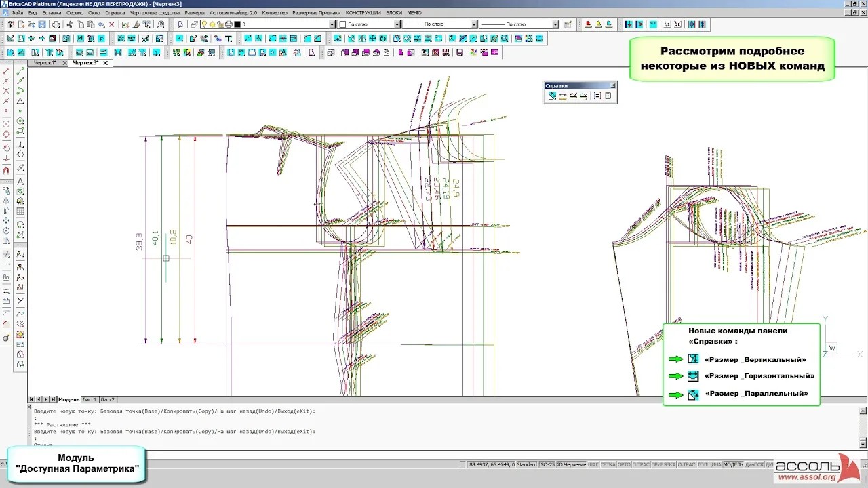Switch to the Лист1 layout tab
The image size is (868, 488).
[x=89, y=399]
